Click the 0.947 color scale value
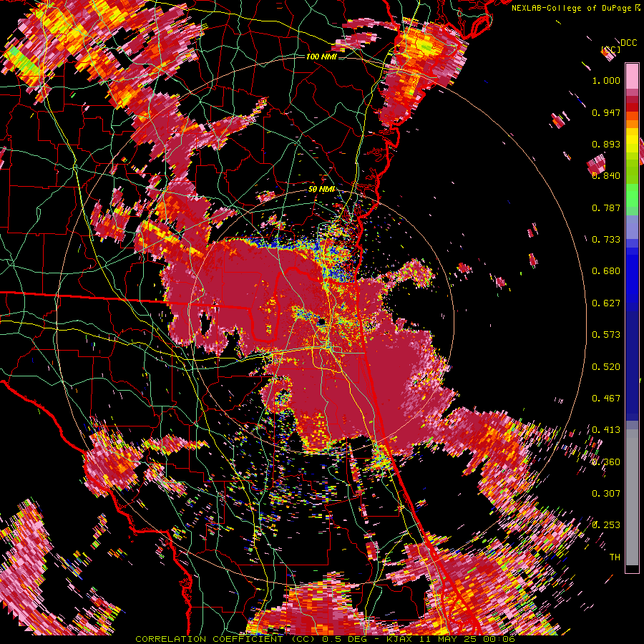644x644 pixels. [606, 112]
